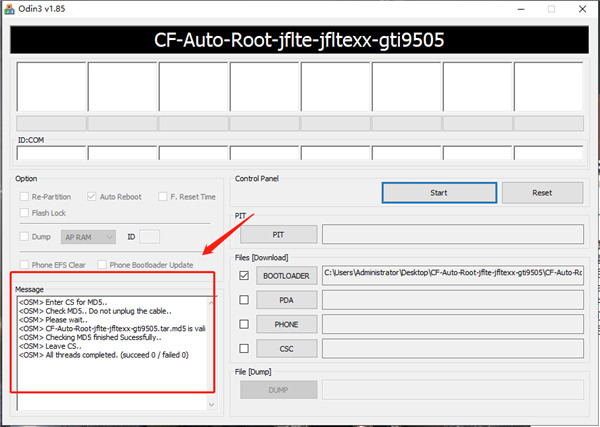Click the PDA file button
600x427 pixels.
coord(287,300)
